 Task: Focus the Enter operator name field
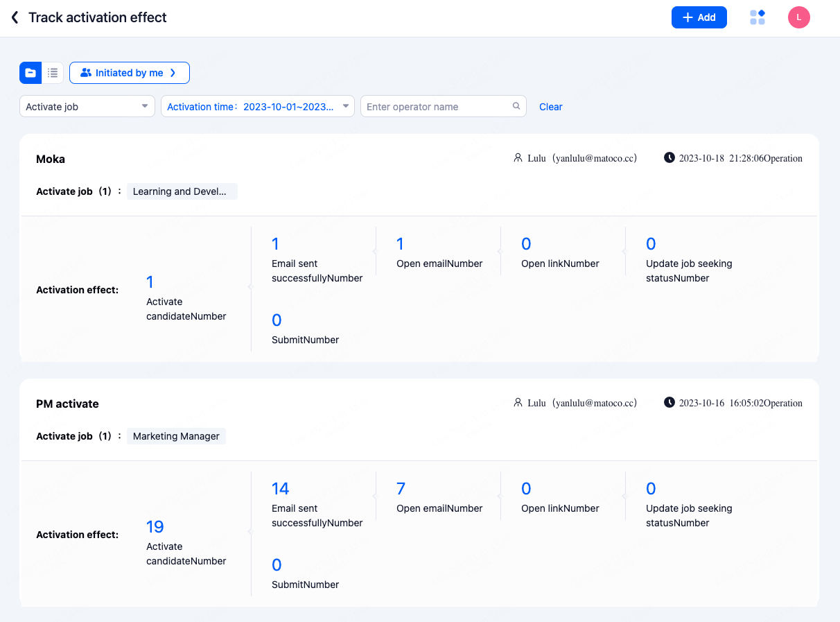point(437,107)
